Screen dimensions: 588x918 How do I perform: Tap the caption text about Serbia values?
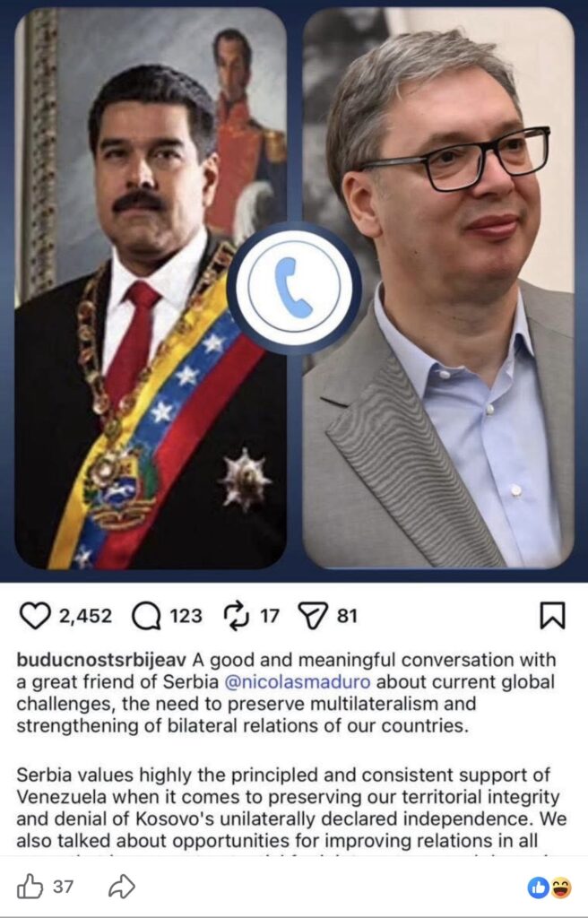pyautogui.click(x=291, y=808)
